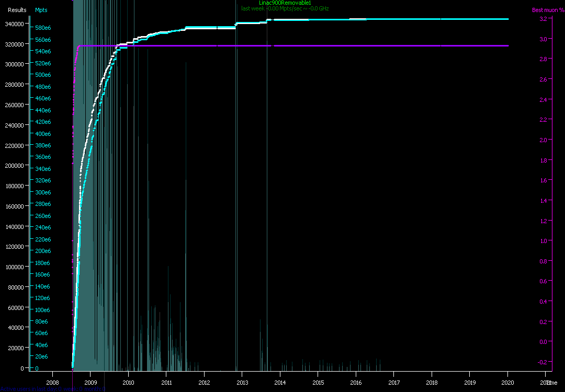Click the 'last week' Mpts/sec rate text
The image size is (565, 392).
coord(285,9)
